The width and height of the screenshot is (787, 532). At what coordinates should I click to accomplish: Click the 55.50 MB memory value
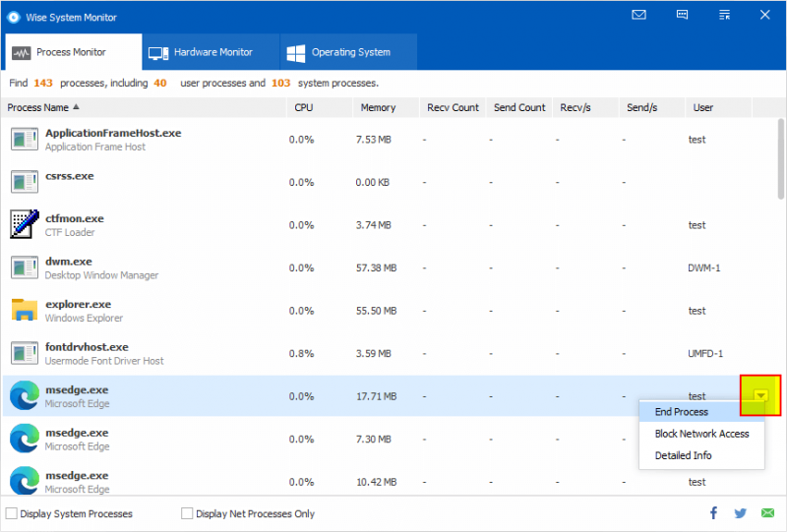pyautogui.click(x=377, y=311)
